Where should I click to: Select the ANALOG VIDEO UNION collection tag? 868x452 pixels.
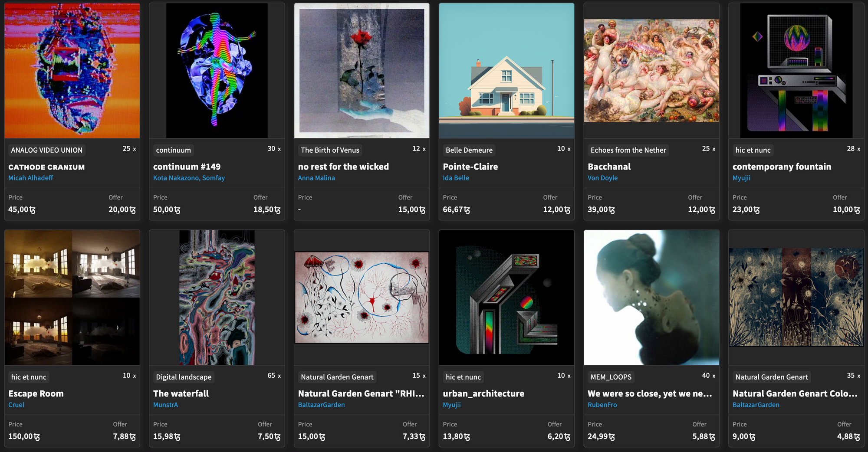click(x=46, y=150)
